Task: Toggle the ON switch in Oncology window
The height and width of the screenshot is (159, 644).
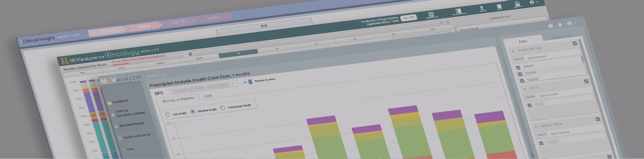Action: pos(188,54)
